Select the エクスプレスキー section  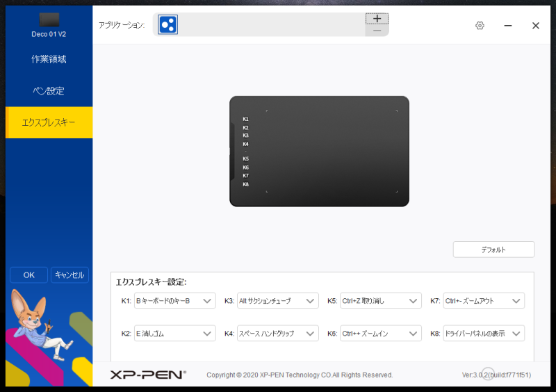(49, 122)
